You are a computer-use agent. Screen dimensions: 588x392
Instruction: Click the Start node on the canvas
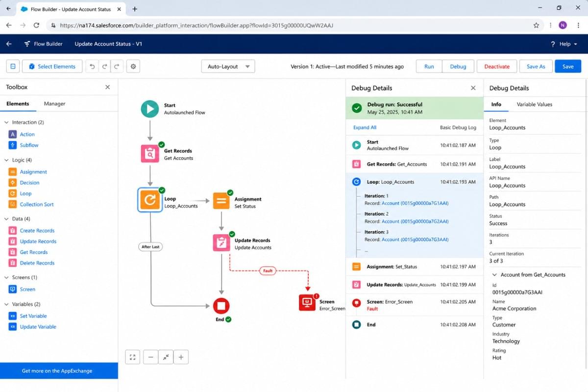click(x=150, y=109)
